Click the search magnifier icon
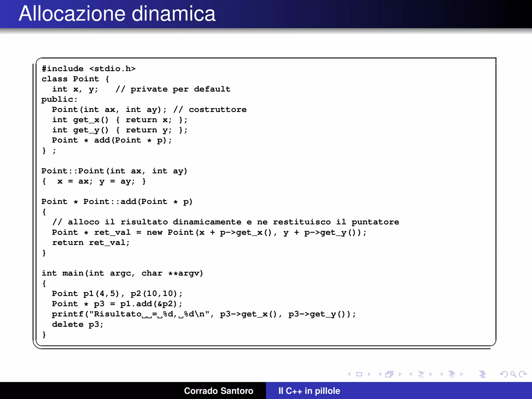The height and width of the screenshot is (399, 532). (x=513, y=374)
